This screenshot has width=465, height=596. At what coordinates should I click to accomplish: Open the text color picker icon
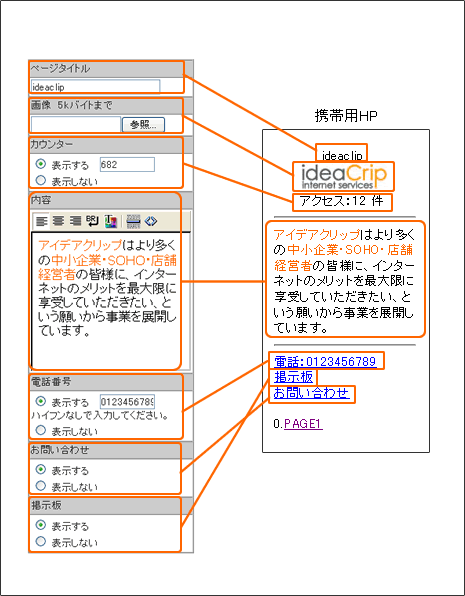point(110,221)
